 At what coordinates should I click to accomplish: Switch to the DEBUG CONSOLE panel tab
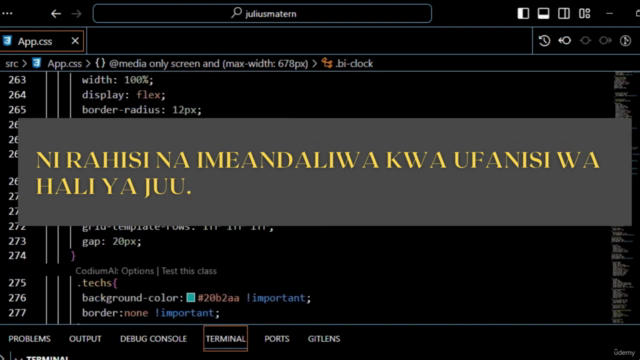153,339
